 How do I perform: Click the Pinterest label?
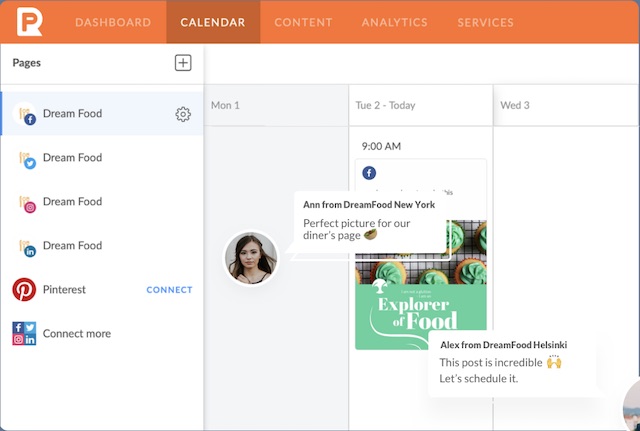[64, 290]
